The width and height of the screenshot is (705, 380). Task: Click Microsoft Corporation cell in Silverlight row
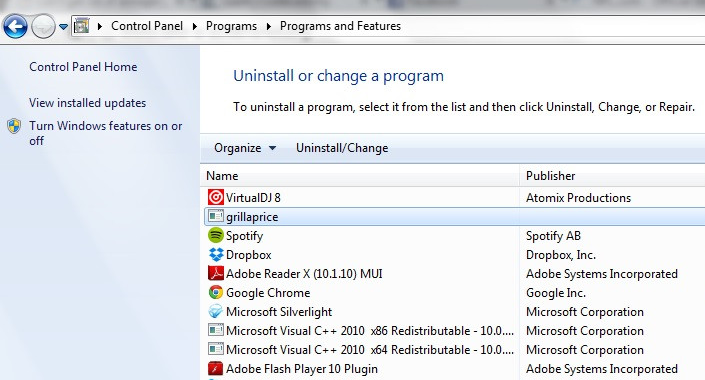pyautogui.click(x=585, y=312)
